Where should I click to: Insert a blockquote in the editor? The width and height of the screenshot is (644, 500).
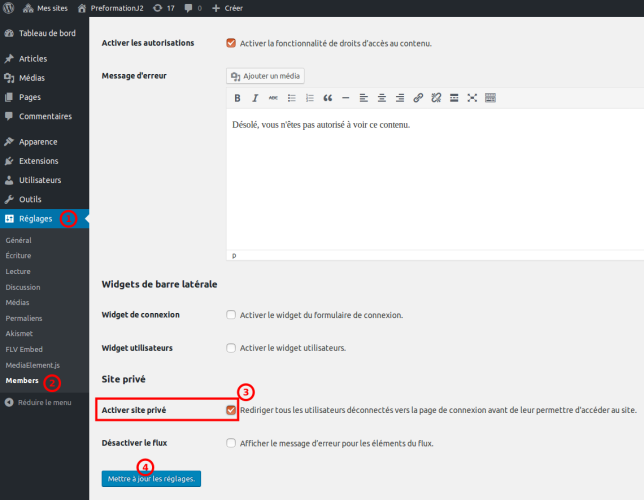327,98
